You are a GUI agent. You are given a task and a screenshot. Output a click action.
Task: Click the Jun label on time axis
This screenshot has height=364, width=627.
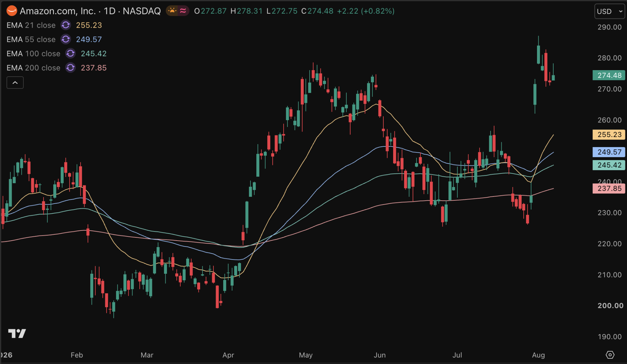pos(380,355)
